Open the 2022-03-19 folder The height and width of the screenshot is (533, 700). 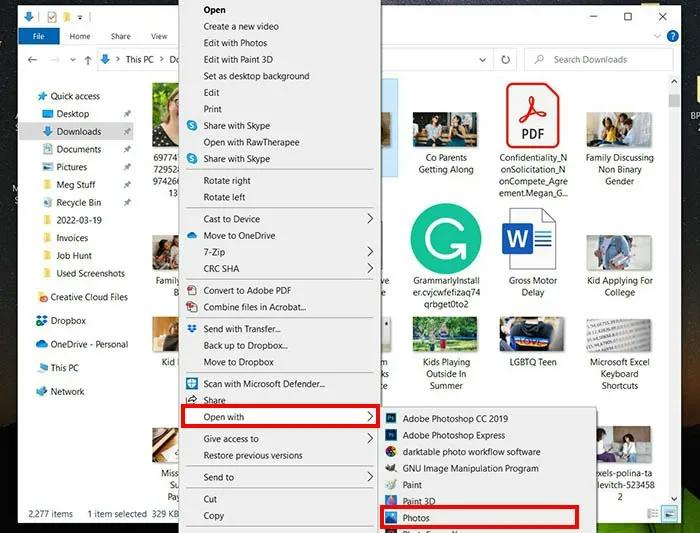72,220
